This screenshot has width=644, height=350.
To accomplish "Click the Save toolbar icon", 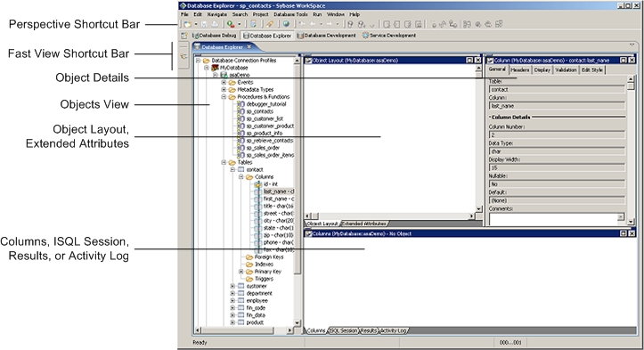I will (x=204, y=24).
